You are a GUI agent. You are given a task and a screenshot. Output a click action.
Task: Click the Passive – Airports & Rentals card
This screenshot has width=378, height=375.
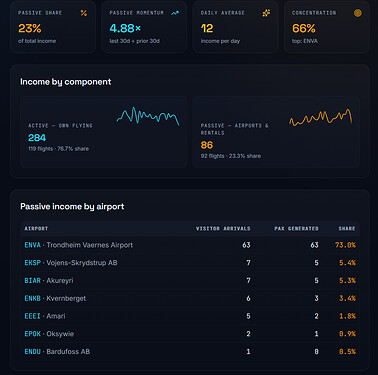276,132
